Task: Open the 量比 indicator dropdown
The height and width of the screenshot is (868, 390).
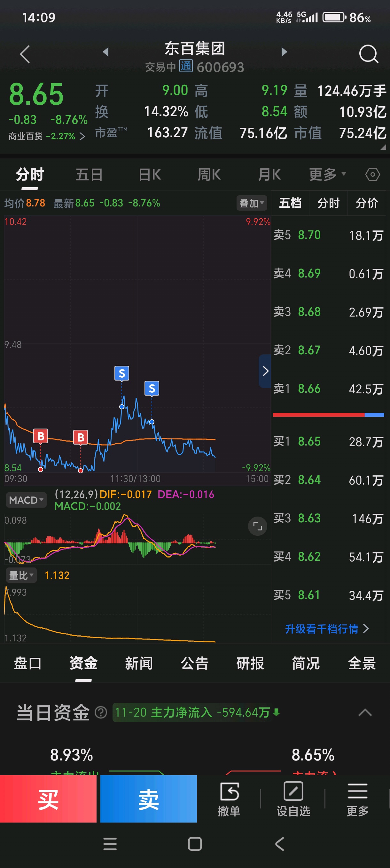Action: [21, 575]
